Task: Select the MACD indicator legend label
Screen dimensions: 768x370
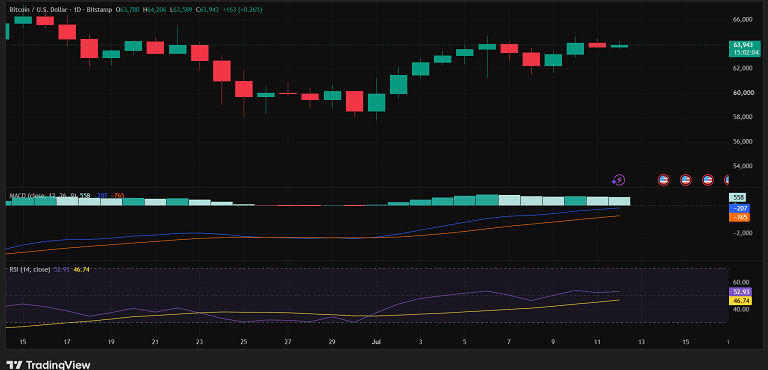Action: [x=44, y=196]
